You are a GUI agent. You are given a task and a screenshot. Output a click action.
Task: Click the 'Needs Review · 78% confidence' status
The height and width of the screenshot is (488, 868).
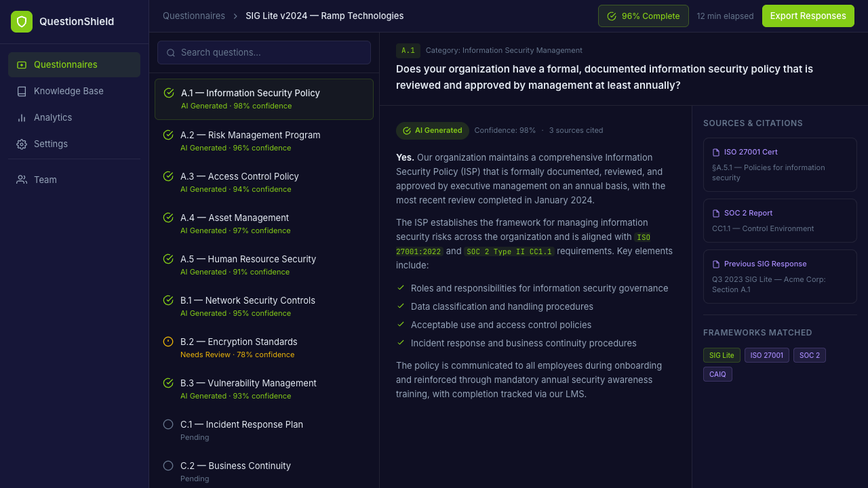(x=237, y=354)
